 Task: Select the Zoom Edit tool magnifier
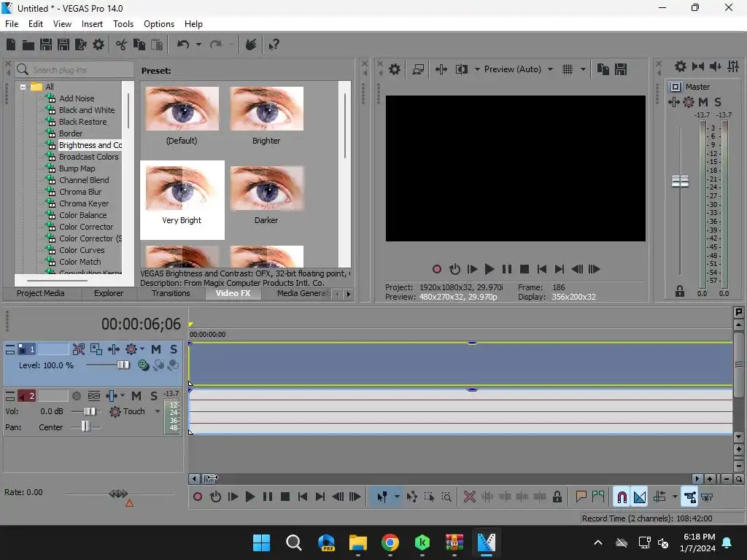click(x=446, y=497)
